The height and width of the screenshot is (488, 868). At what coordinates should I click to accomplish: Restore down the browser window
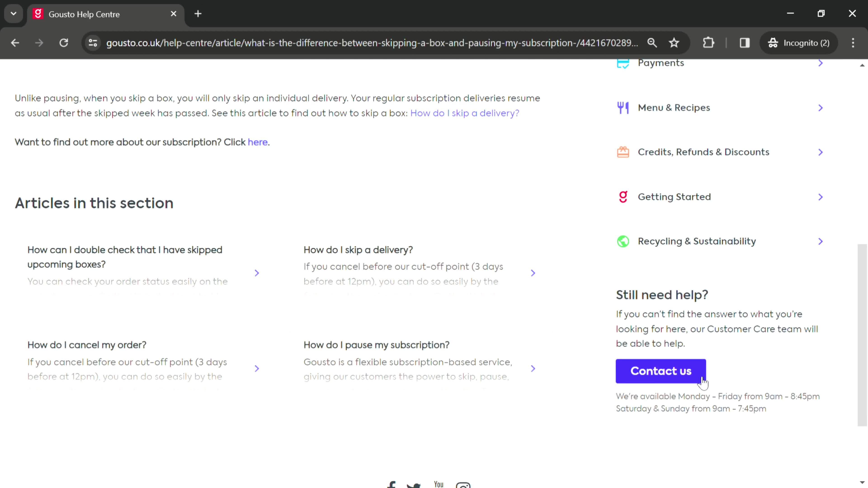[821, 14]
